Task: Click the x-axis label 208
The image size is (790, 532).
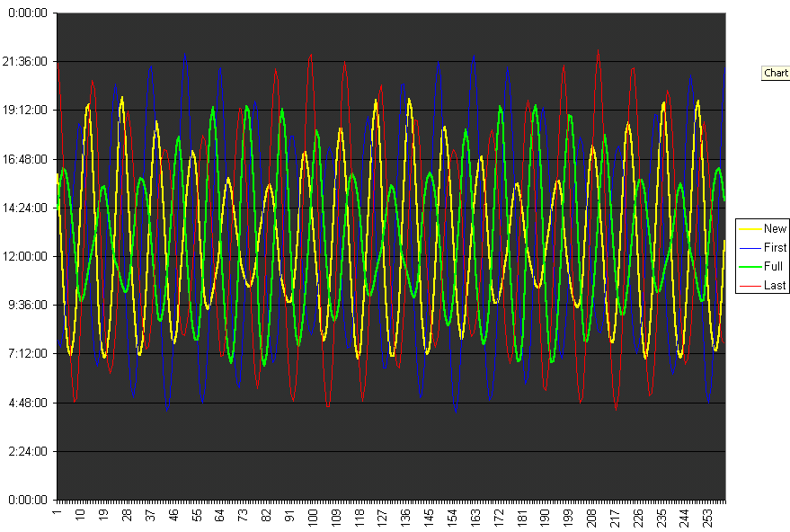Action: coord(591,518)
